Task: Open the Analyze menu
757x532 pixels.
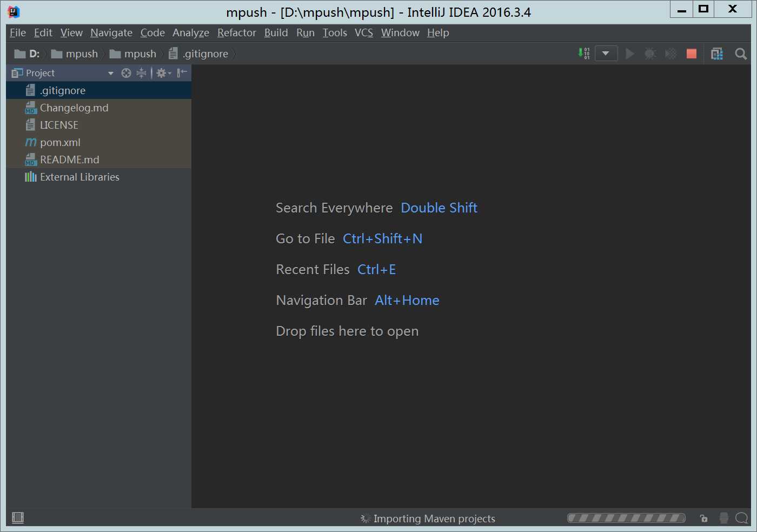Action: tap(191, 32)
